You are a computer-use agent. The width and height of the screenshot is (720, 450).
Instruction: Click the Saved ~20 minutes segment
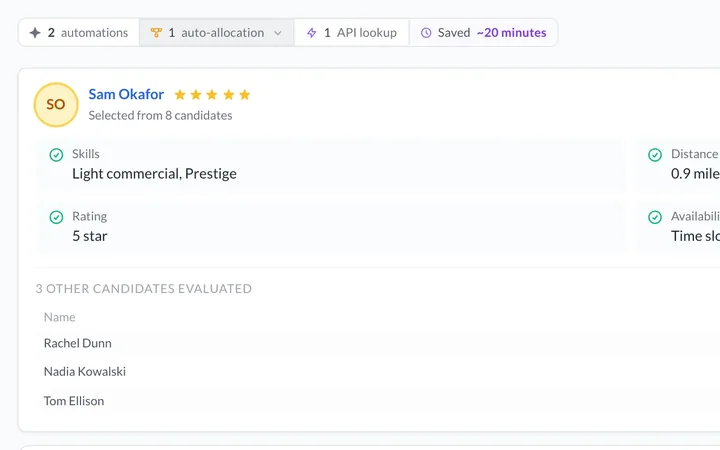click(484, 33)
